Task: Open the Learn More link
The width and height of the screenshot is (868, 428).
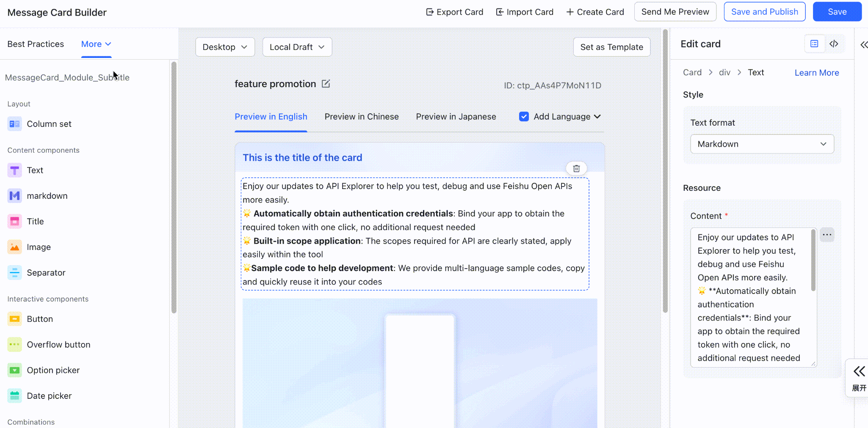Action: (x=817, y=73)
